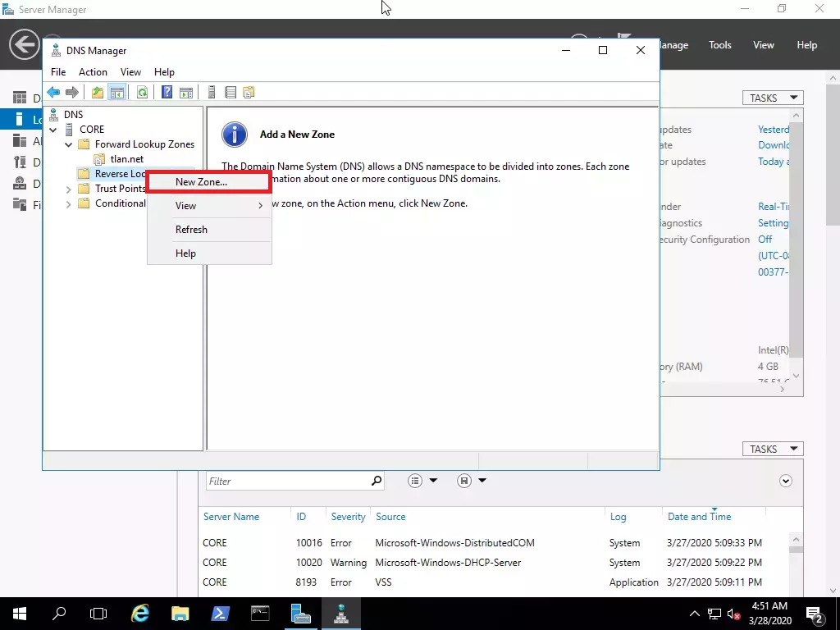Select Help in the context menu
The height and width of the screenshot is (630, 840).
tap(209, 253)
